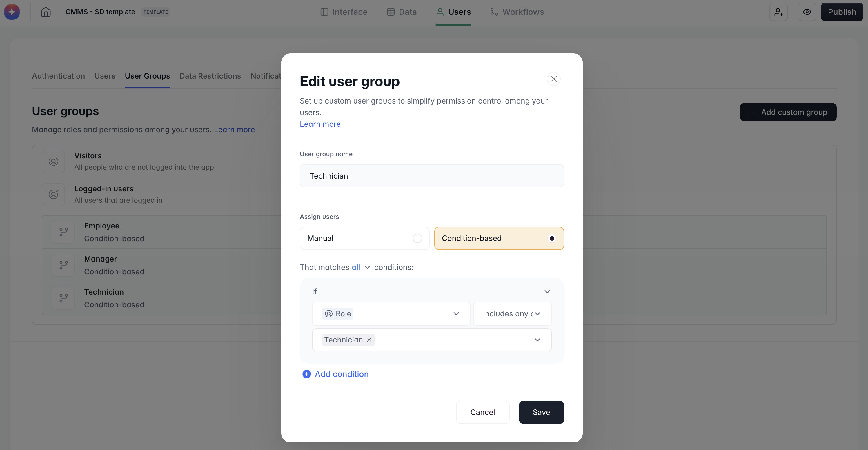Click the app logo icon
The width and height of the screenshot is (868, 450).
pos(12,12)
